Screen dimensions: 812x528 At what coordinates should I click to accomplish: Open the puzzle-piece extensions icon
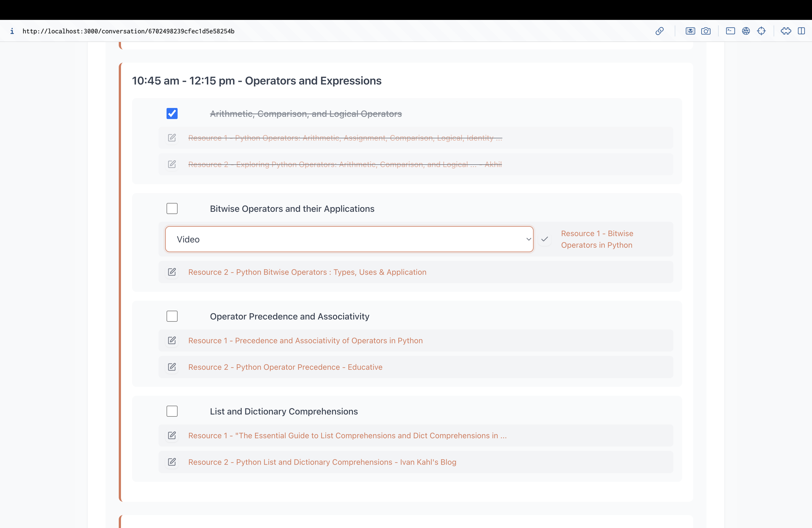[786, 31]
